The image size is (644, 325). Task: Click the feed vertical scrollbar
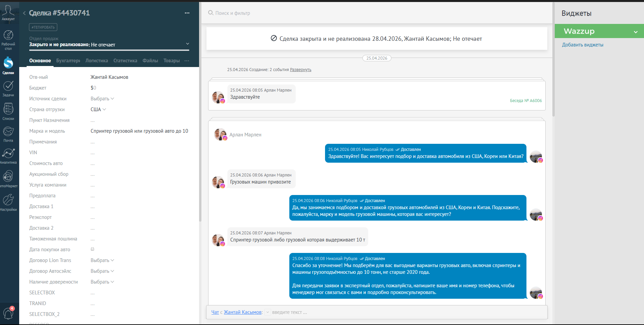click(x=553, y=59)
